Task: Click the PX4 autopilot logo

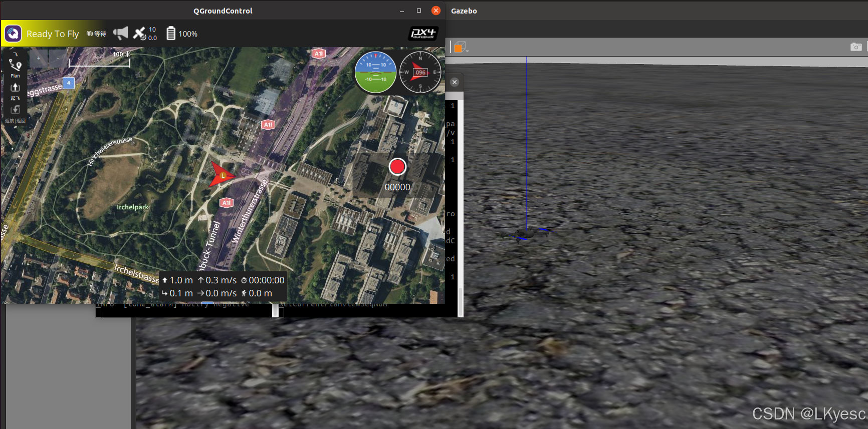Action: pyautogui.click(x=423, y=34)
